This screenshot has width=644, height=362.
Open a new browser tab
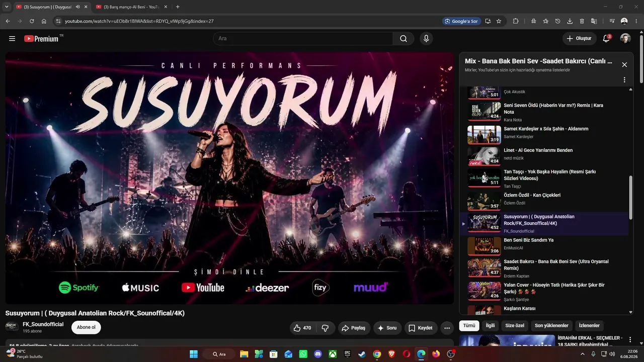point(178,7)
